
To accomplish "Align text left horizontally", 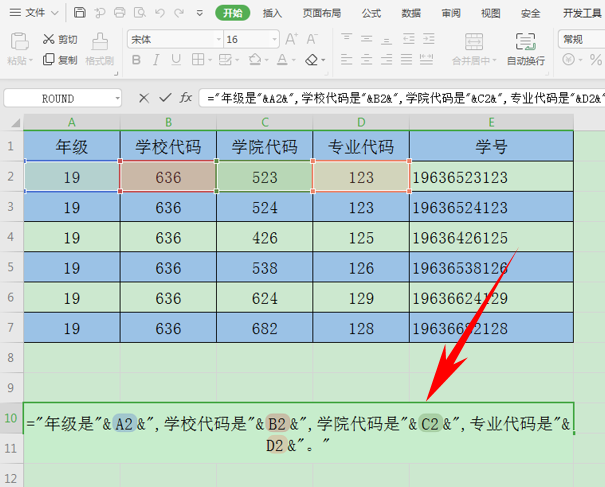I will click(346, 59).
